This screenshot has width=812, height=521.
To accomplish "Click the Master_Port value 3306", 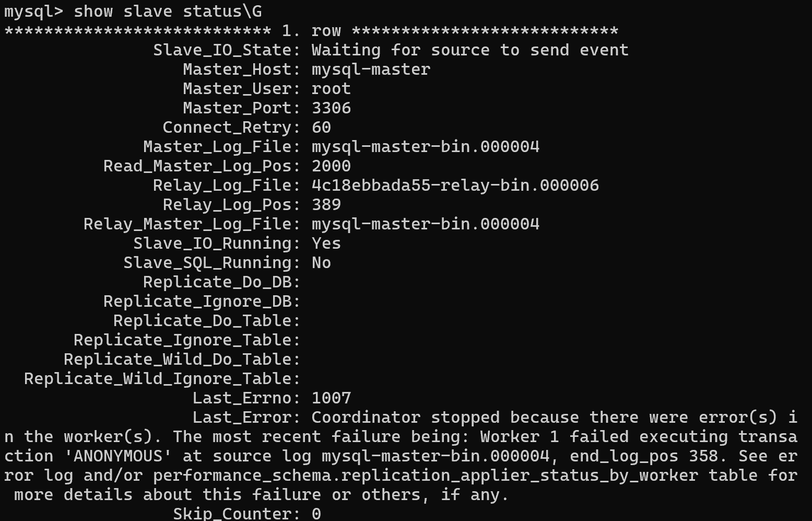I will (x=331, y=108).
